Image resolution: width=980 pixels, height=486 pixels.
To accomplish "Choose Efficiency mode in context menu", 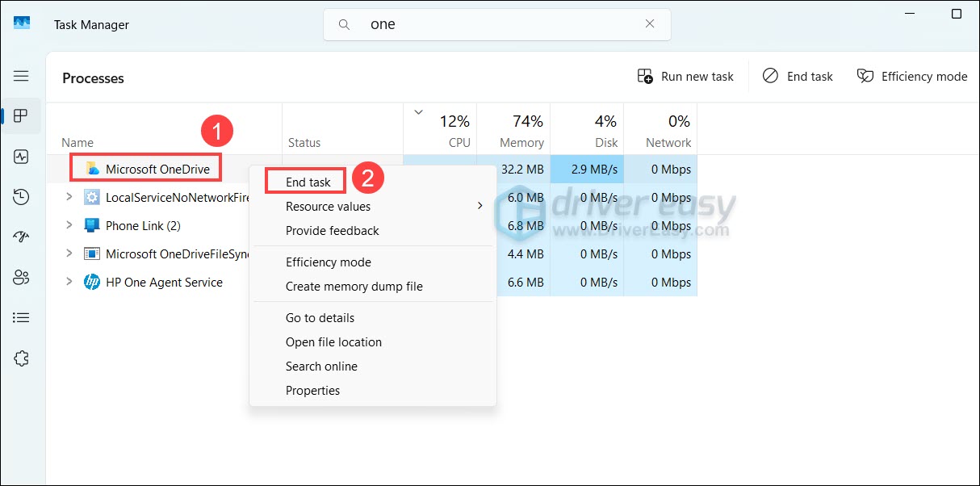I will coord(373,262).
